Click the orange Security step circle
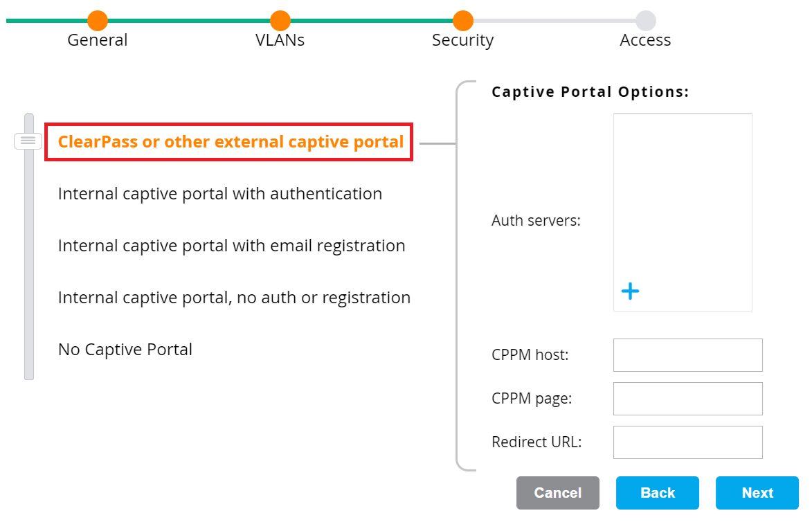The image size is (812, 522). 462,21
